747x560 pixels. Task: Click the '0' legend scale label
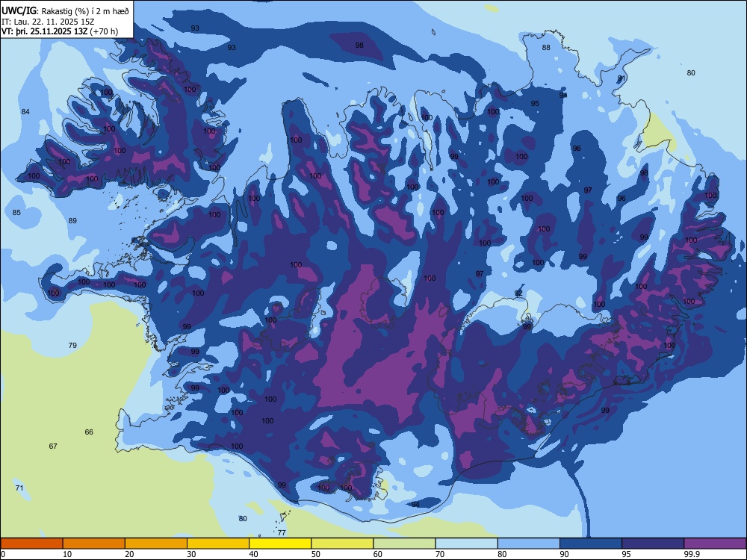(x=3, y=554)
